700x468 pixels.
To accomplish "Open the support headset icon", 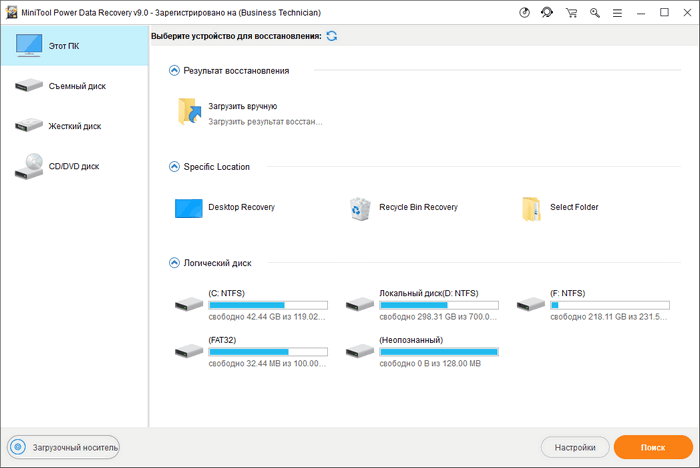I will 547,13.
